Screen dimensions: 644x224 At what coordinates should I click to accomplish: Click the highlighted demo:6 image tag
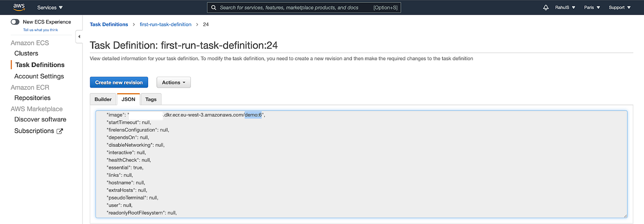253,115
